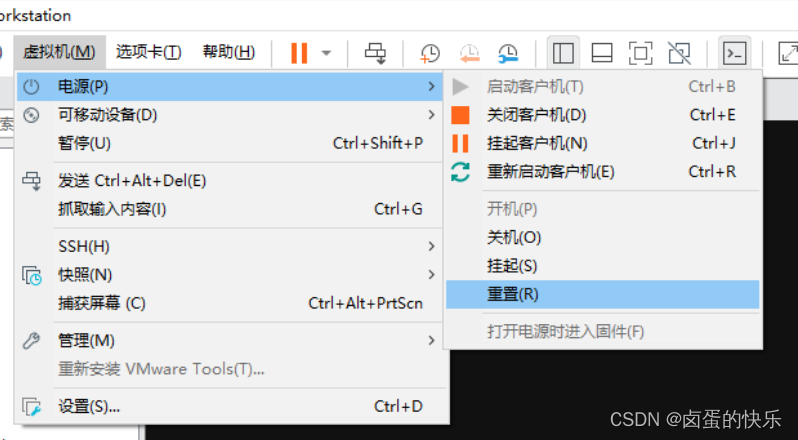The width and height of the screenshot is (798, 440).
Task: Click the send Ctrl+Alt+Del toolbar icon
Action: pos(375,53)
